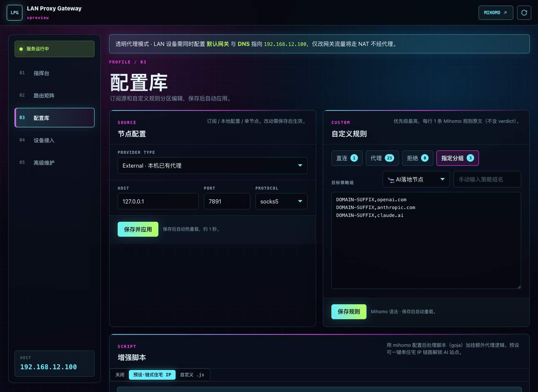Click the text area resize handle

519,287
